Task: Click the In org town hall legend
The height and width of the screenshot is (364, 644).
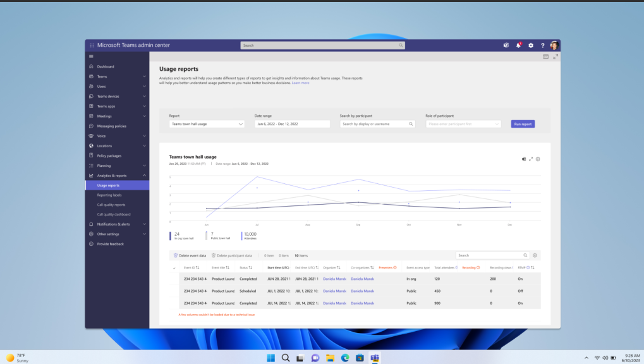Action: 181,236
